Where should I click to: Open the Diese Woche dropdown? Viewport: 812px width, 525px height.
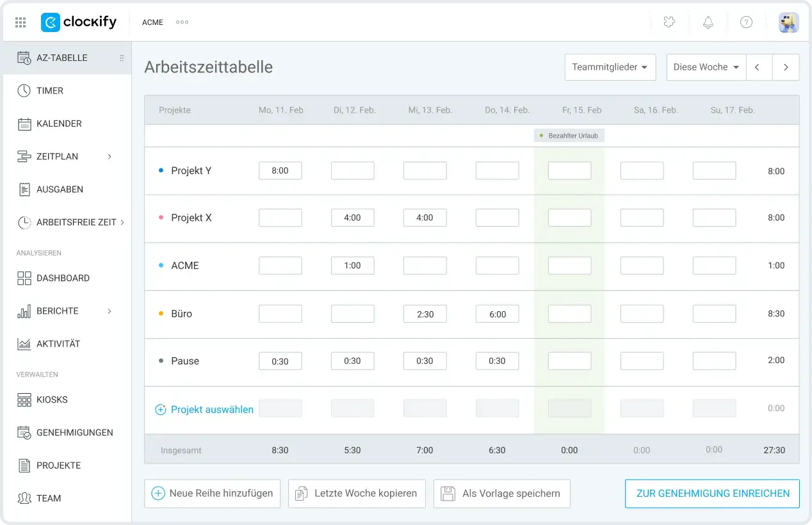pos(706,67)
